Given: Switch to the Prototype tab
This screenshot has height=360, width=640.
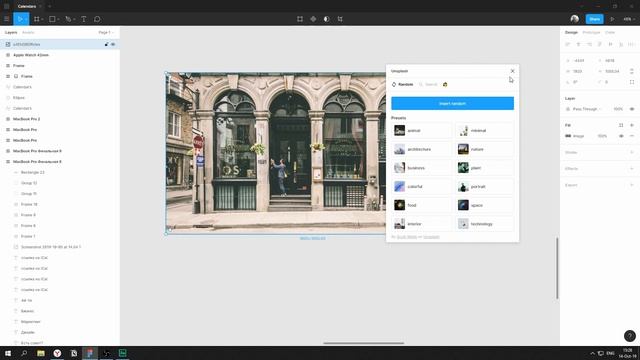Looking at the screenshot, I should pos(591,32).
